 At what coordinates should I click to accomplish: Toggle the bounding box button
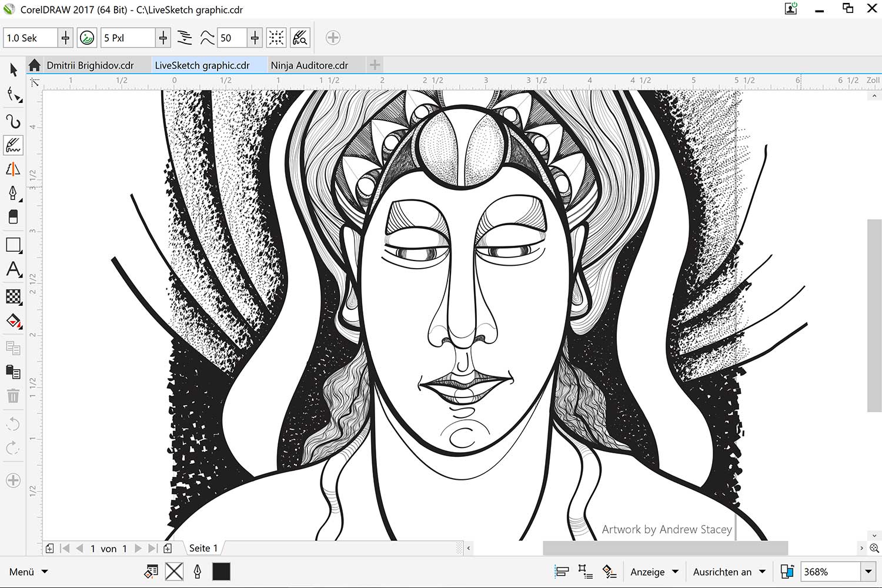(x=276, y=38)
